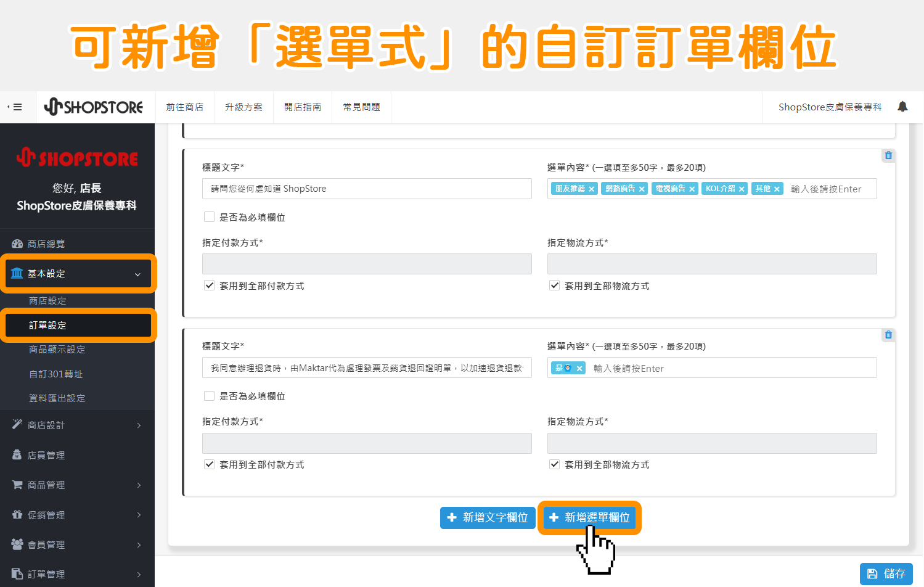The image size is (924, 587).
Task: Click the 店員管理 staff icon
Action: coord(17,454)
